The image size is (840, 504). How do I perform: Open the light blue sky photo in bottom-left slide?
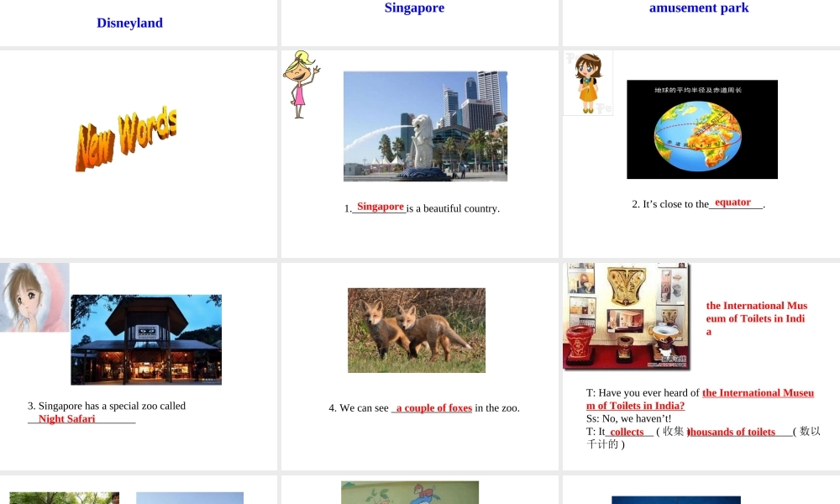pyautogui.click(x=190, y=498)
